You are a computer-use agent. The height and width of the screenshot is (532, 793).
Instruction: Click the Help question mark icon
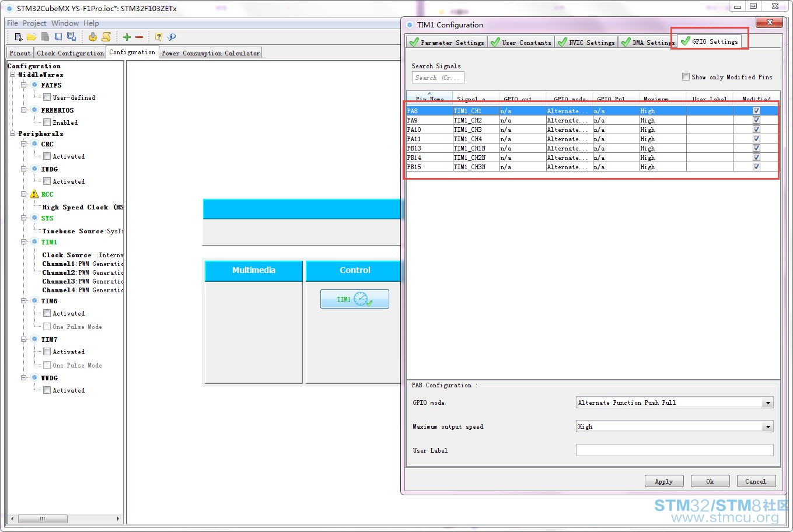click(159, 37)
